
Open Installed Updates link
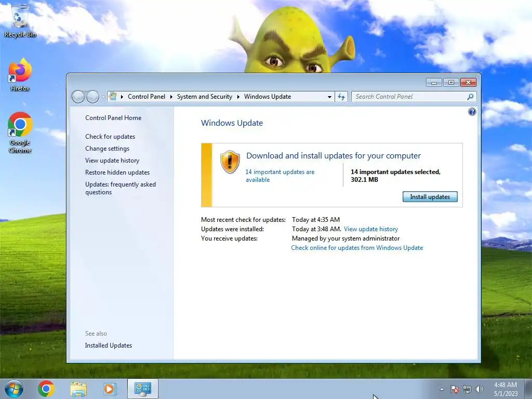click(109, 345)
